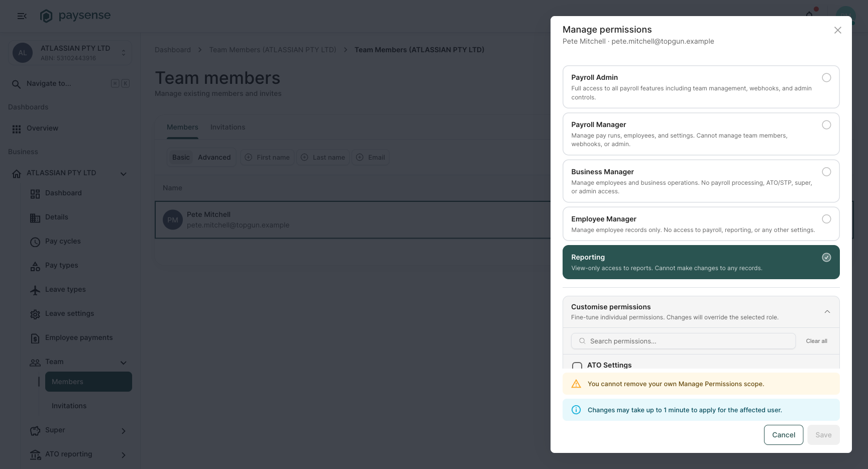Viewport: 868px width, 469px height.
Task: Click the ATLASSIAN PTY LTD home icon
Action: coord(17,174)
